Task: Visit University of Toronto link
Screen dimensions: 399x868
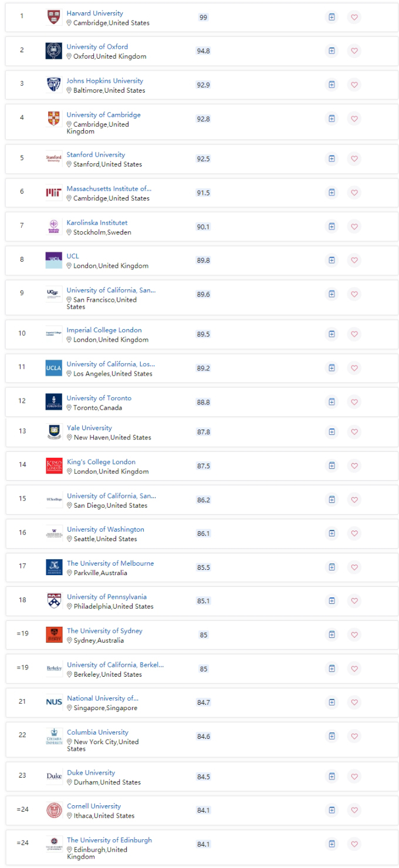Action: click(99, 398)
